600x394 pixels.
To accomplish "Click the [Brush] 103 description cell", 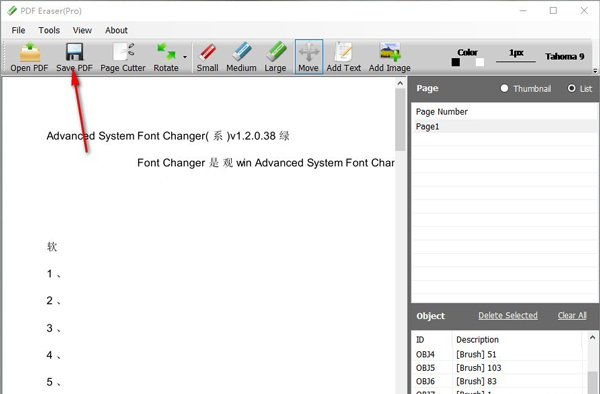I will point(478,368).
